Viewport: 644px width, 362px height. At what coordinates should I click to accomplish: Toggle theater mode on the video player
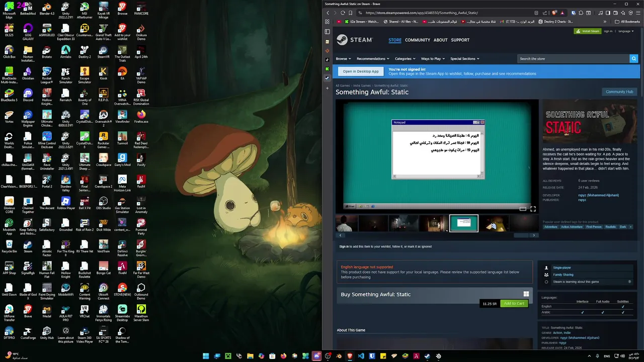pos(523,209)
